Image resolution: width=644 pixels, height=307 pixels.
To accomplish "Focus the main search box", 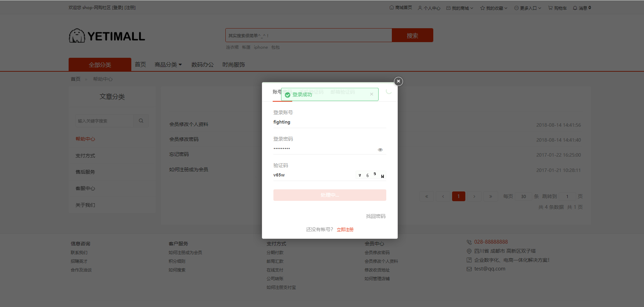I will (309, 35).
